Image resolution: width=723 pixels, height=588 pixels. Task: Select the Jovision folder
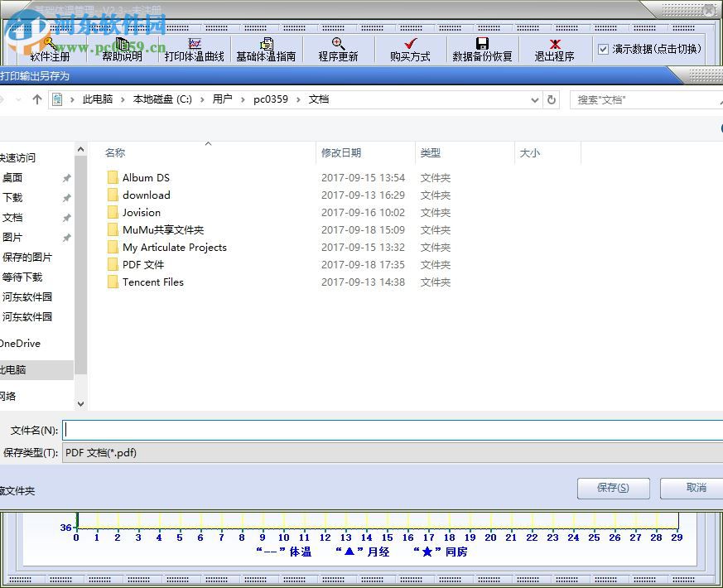[141, 213]
